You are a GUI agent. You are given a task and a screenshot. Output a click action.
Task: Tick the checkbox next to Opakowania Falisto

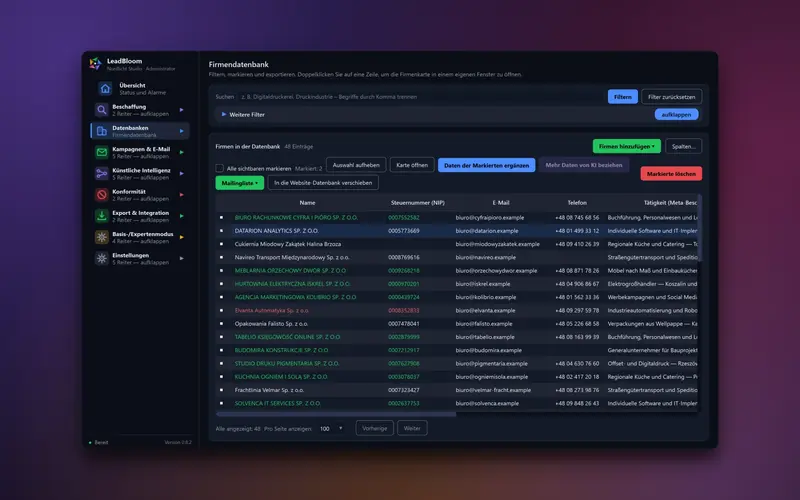click(x=221, y=323)
